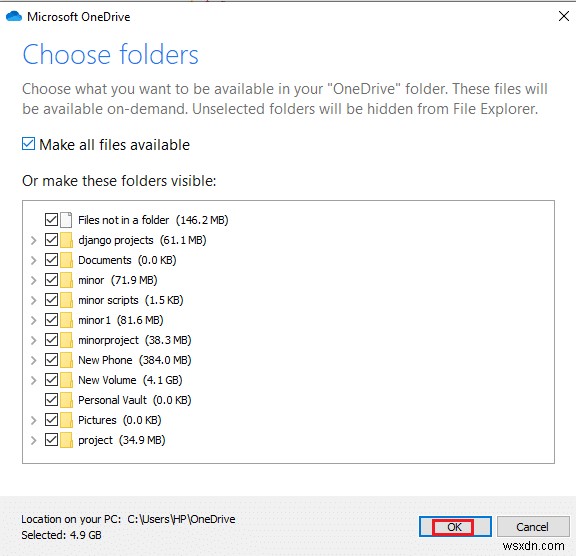Viewport: 576px width, 556px height.
Task: Expand the minor1 folder
Action: pyautogui.click(x=33, y=320)
